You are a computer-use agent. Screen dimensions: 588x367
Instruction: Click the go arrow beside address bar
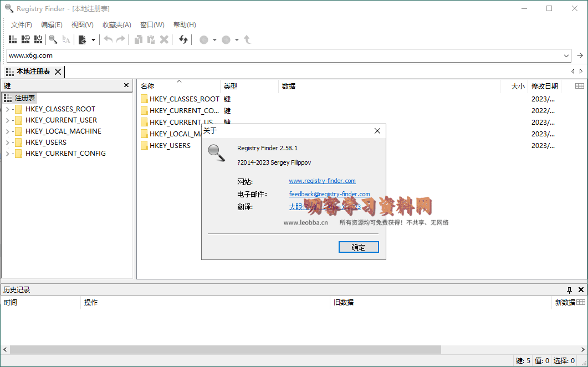tap(580, 55)
